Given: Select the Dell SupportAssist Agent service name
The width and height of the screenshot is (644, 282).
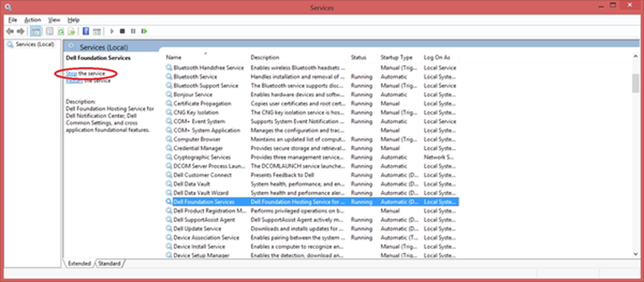Looking at the screenshot, I should pos(204,220).
